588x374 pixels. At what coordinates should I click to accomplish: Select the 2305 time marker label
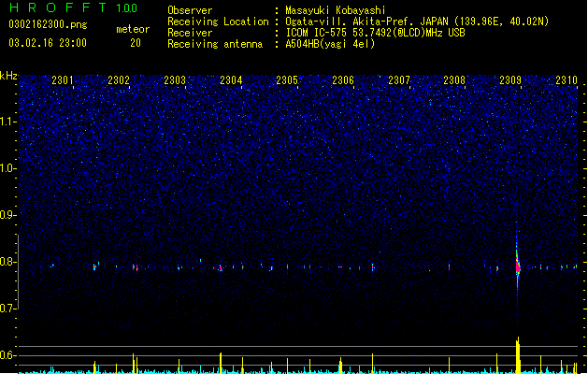[287, 80]
